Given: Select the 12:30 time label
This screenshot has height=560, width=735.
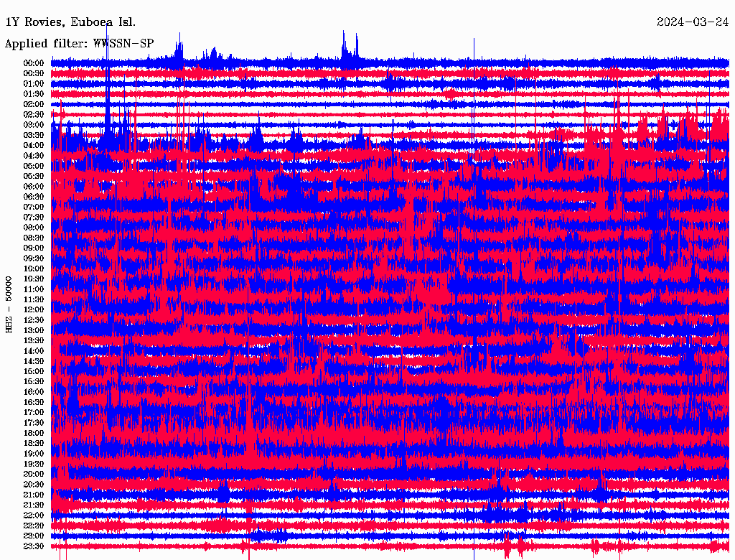Looking at the screenshot, I should point(34,320).
